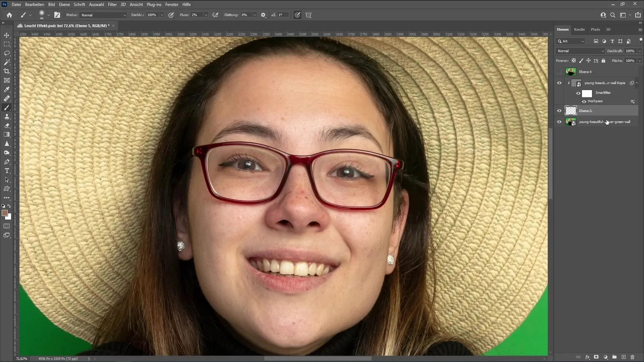Click the Gradient tool icon
Screen dimensions: 644x362
click(x=7, y=135)
